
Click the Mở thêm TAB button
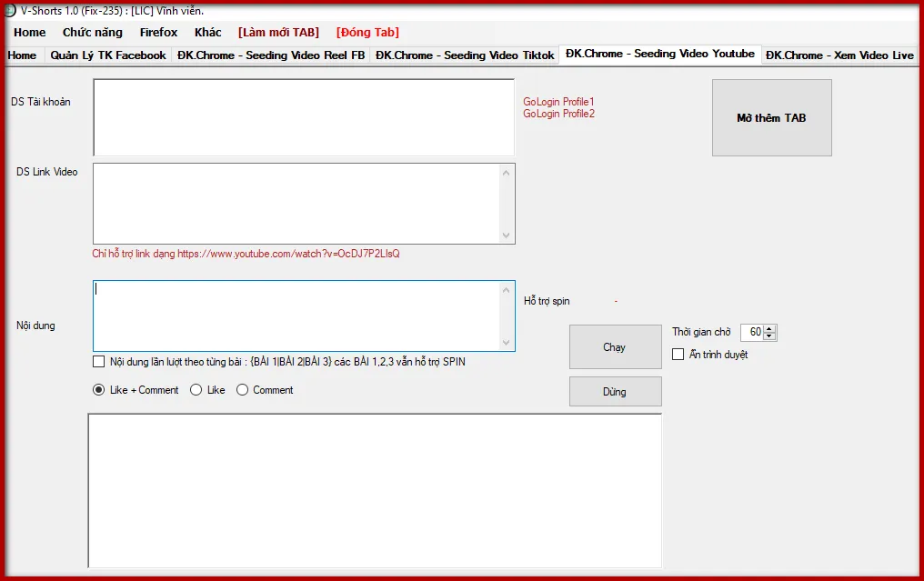(772, 118)
